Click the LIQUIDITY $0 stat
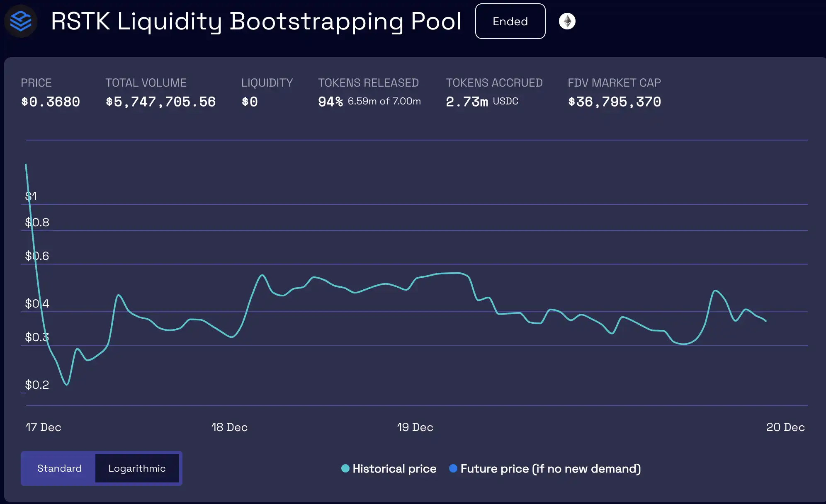The height and width of the screenshot is (504, 826). [x=250, y=102]
